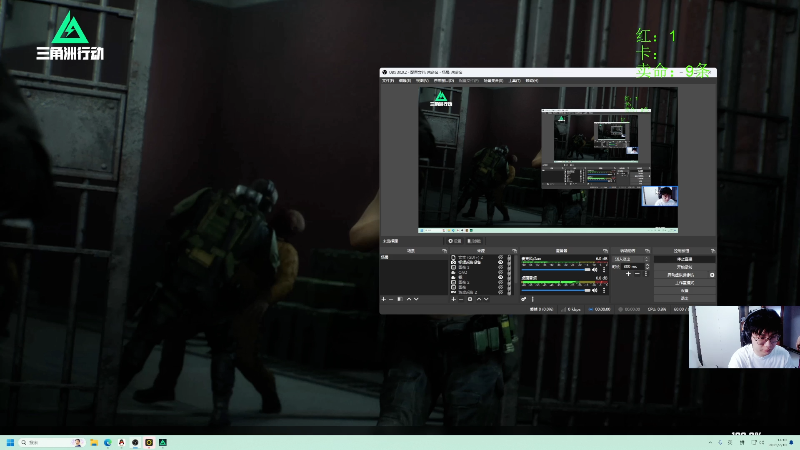Image resolution: width=800 pixels, height=450 pixels.
Task: Pop out the Scene Transitions dock
Action: [x=647, y=251]
